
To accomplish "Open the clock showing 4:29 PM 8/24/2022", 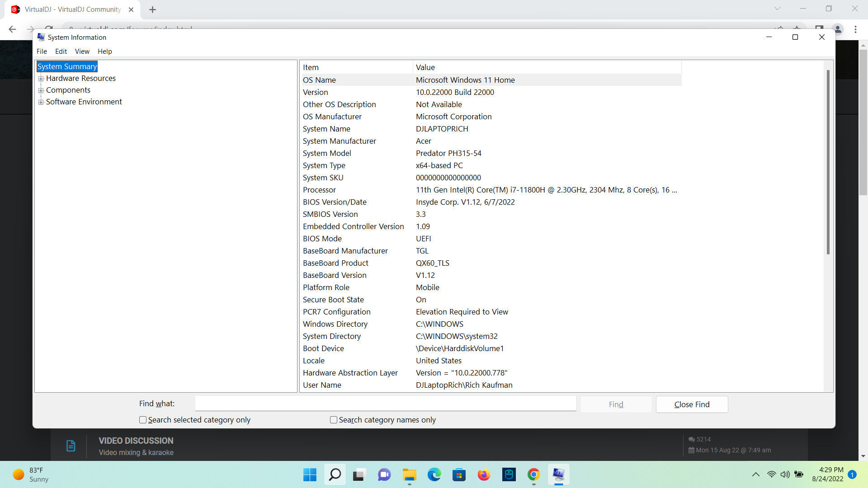I will click(827, 474).
